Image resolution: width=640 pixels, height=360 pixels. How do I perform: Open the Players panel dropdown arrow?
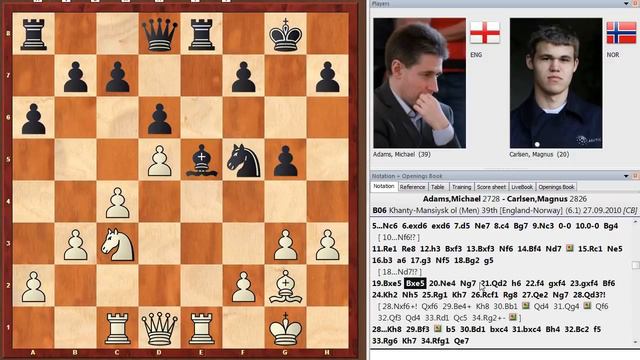pos(626,3)
